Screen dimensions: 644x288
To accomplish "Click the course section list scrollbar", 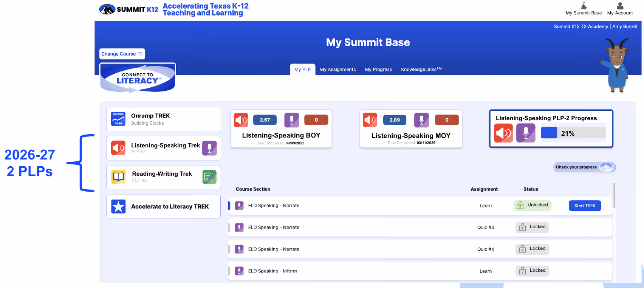I will pyautogui.click(x=614, y=195).
